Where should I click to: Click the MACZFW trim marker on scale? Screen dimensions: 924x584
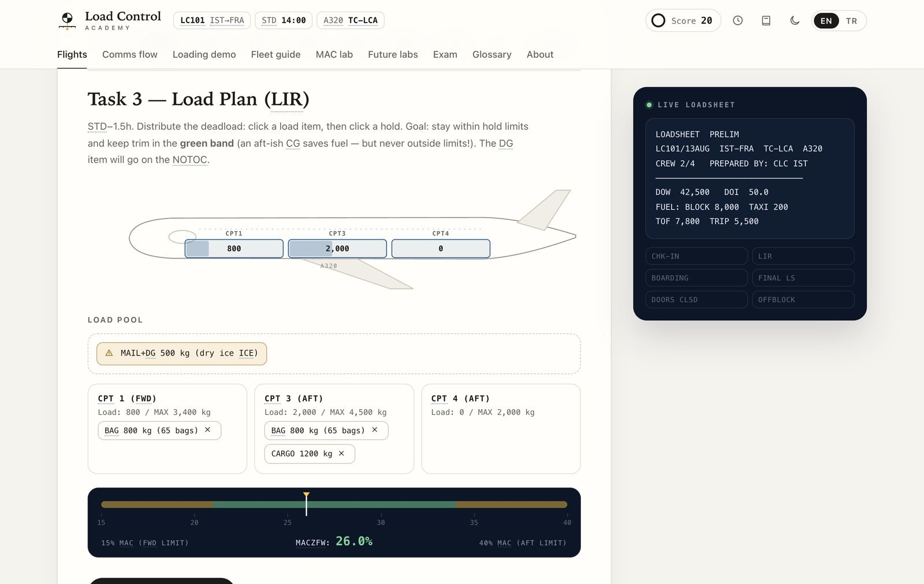click(306, 504)
